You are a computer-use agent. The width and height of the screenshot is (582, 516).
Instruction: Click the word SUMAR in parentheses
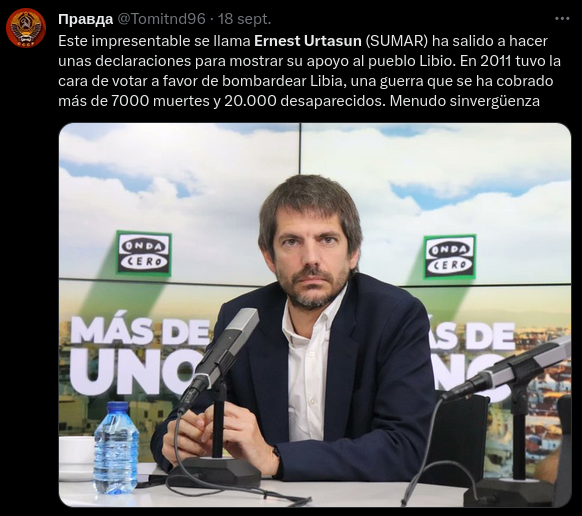397,41
